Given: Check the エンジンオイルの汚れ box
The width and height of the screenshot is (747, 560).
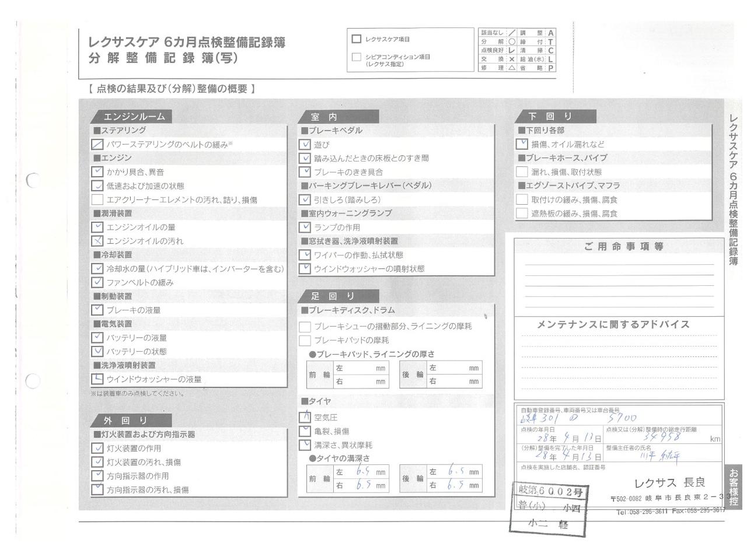Looking at the screenshot, I should pos(97,241).
